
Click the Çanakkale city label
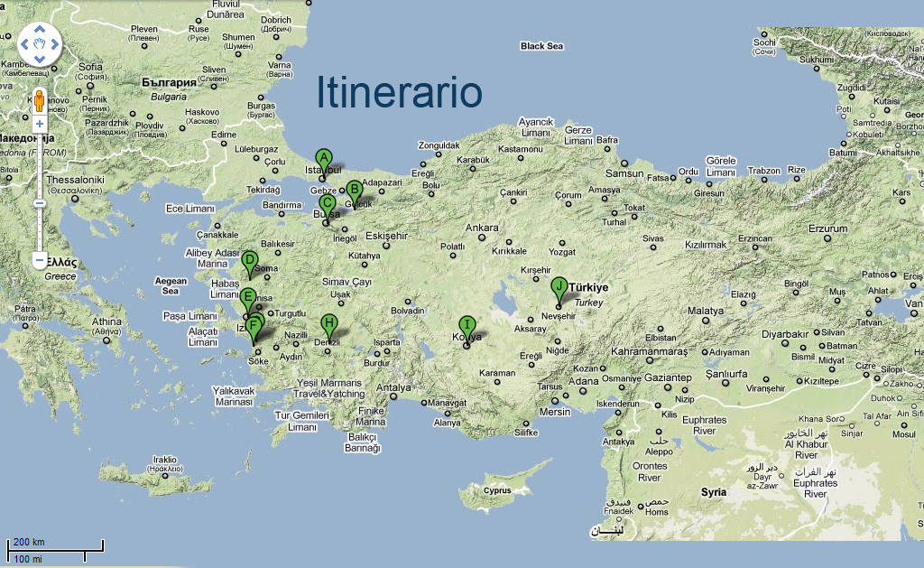pos(217,235)
